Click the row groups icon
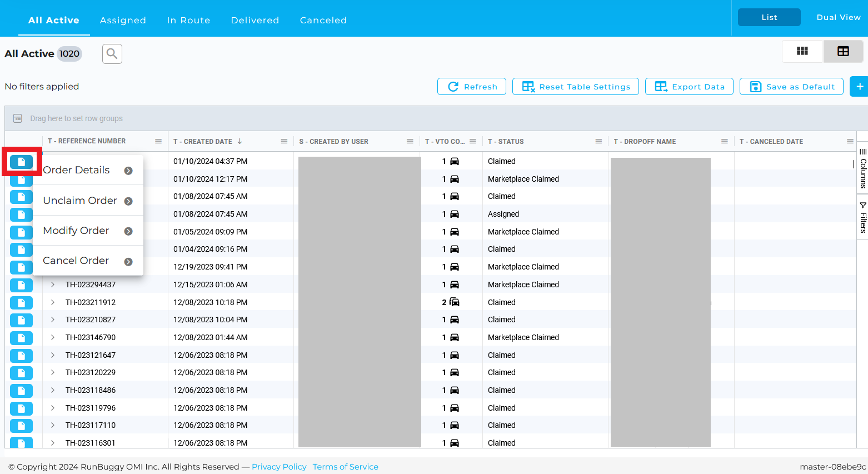 tap(18, 118)
